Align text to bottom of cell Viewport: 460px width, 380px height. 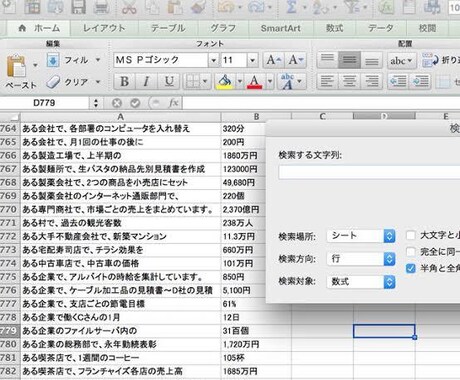click(x=371, y=60)
